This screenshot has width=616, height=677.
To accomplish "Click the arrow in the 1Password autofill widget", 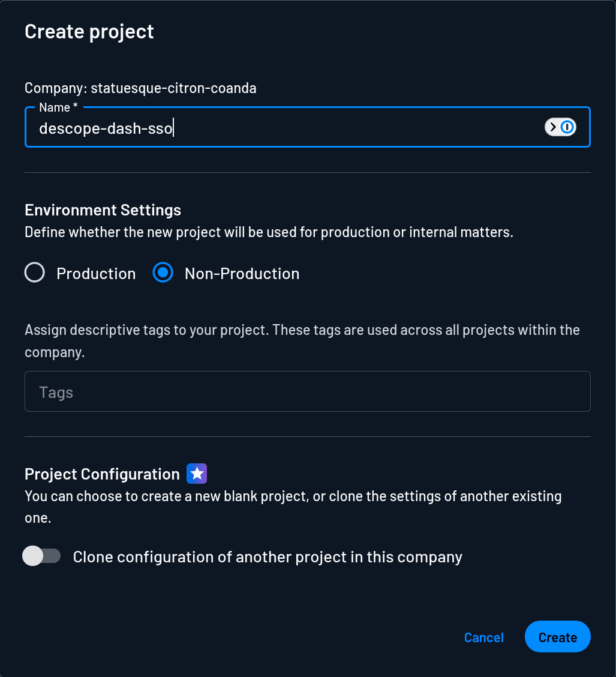I will (552, 127).
